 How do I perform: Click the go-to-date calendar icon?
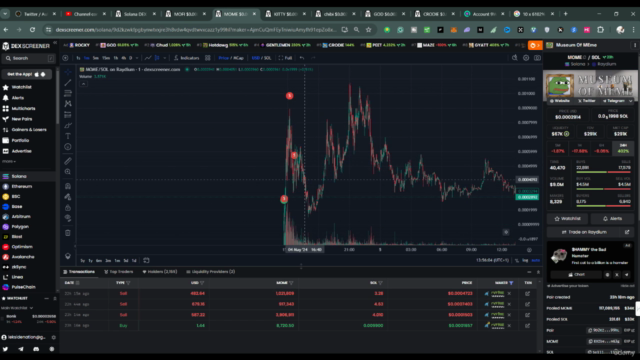click(146, 260)
